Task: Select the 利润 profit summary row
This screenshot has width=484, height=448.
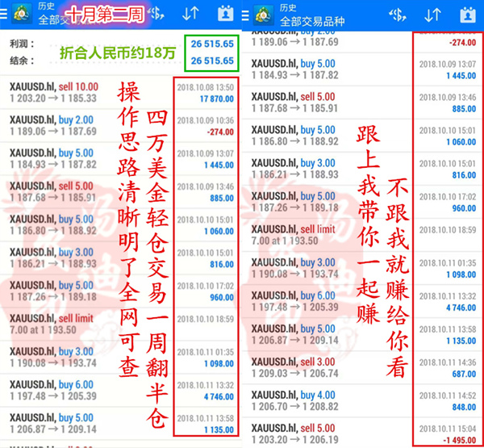Action: pyautogui.click(x=120, y=44)
